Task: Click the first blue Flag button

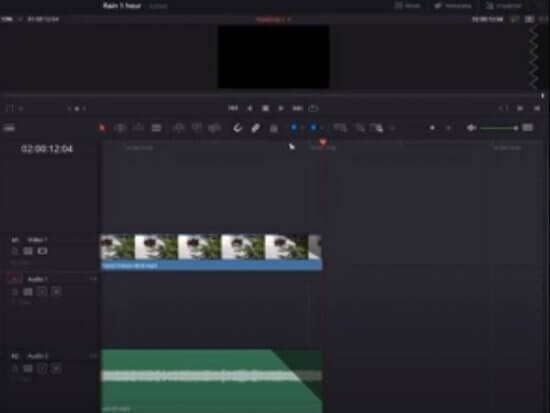Action: coord(294,128)
